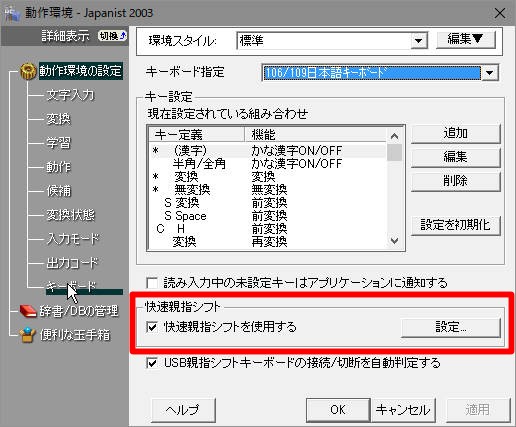Click the 動作環境の設定 gear icon
The width and height of the screenshot is (516, 427).
[x=28, y=71]
